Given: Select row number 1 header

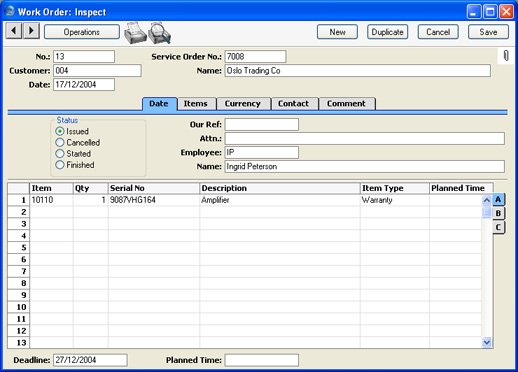Looking at the screenshot, I should coord(19,200).
